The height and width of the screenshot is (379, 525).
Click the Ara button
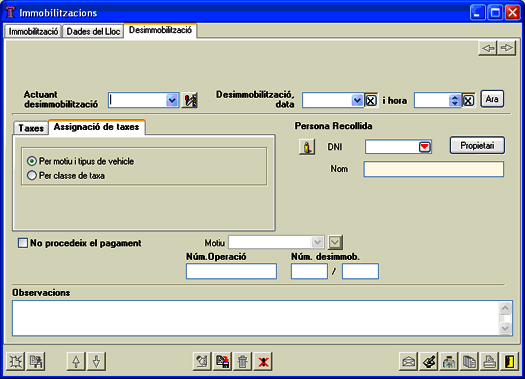click(x=492, y=99)
